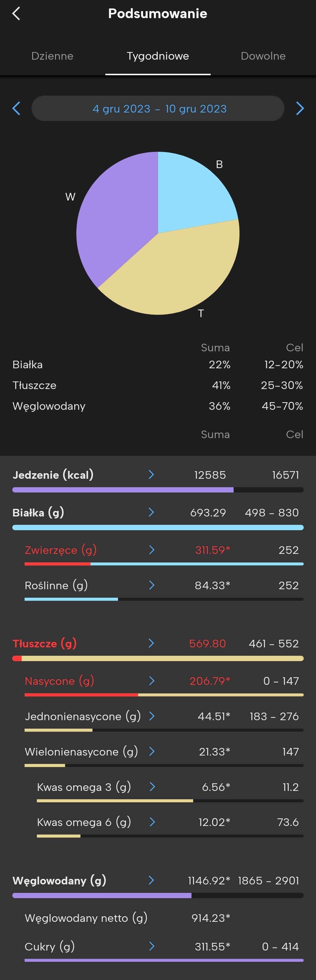Image resolution: width=316 pixels, height=980 pixels.
Task: Tap the back arrow icon
Action: coord(16,14)
